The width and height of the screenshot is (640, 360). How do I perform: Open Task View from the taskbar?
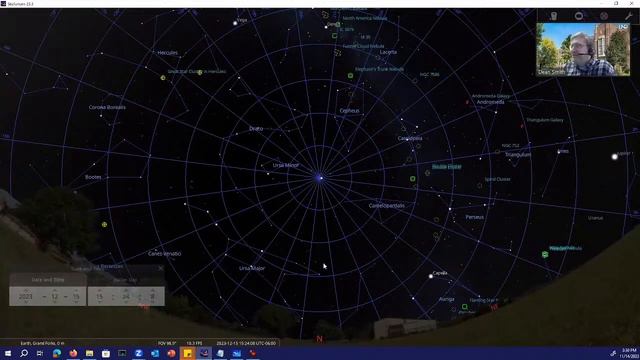tap(40, 353)
